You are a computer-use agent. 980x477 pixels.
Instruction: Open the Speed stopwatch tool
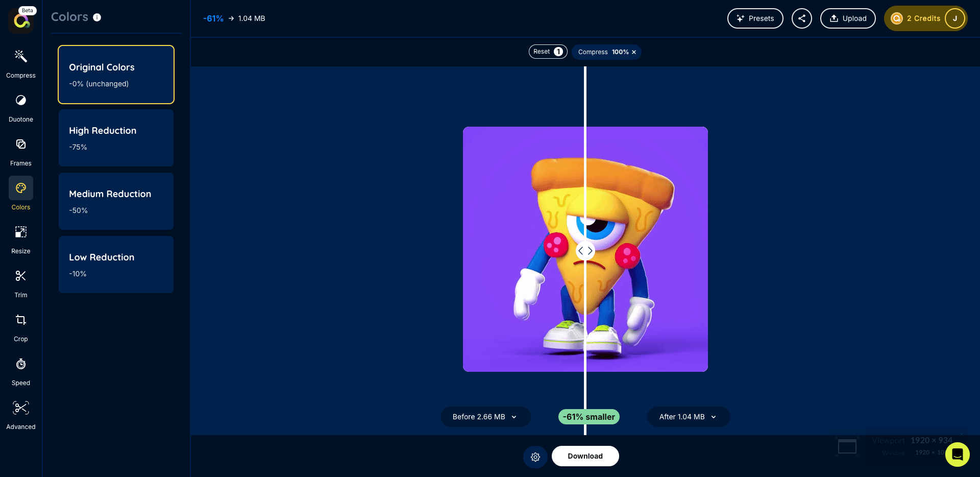tap(21, 371)
